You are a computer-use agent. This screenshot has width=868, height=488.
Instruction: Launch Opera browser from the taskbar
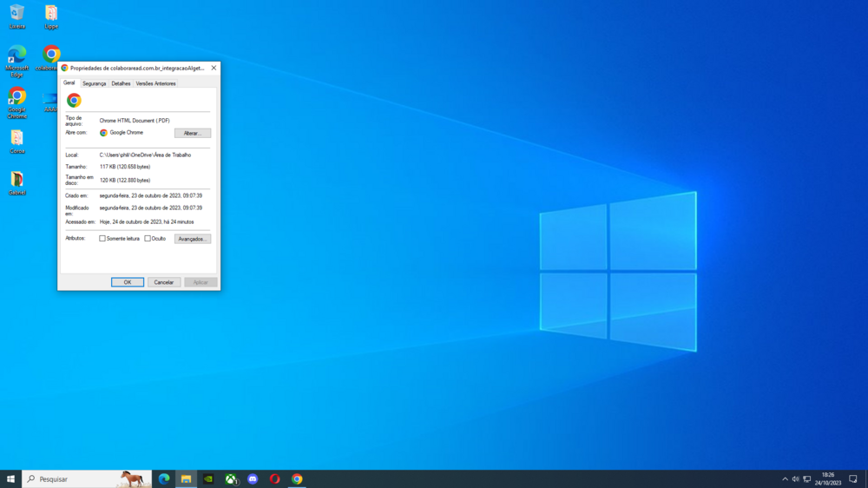click(x=274, y=479)
